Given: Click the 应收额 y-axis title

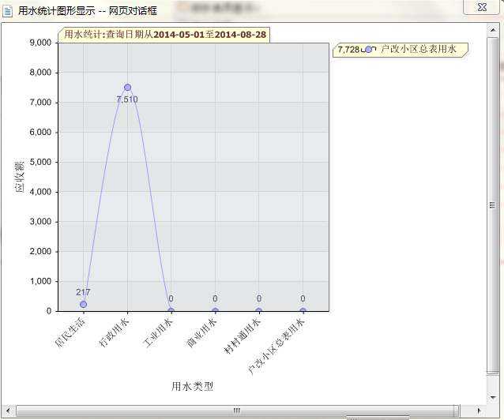Looking at the screenshot, I should tap(19, 176).
